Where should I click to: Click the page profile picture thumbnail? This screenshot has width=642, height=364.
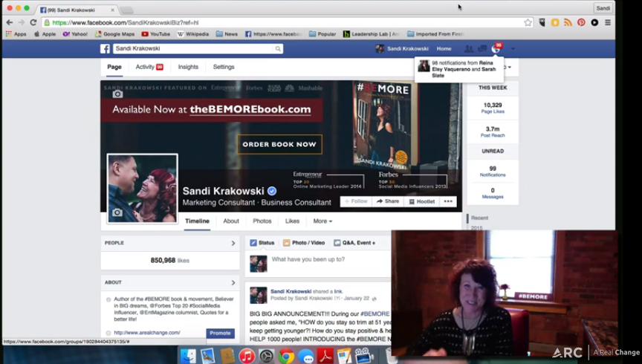coord(143,189)
